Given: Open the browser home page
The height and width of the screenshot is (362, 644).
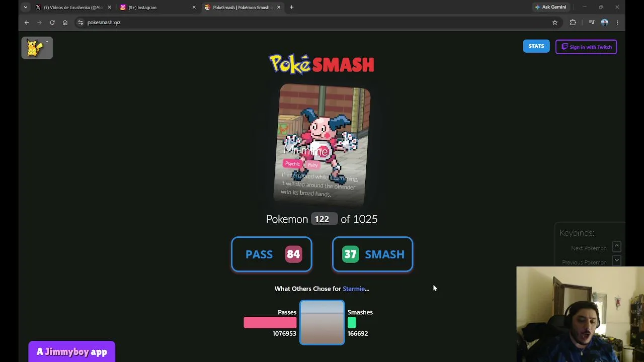Looking at the screenshot, I should [65, 22].
